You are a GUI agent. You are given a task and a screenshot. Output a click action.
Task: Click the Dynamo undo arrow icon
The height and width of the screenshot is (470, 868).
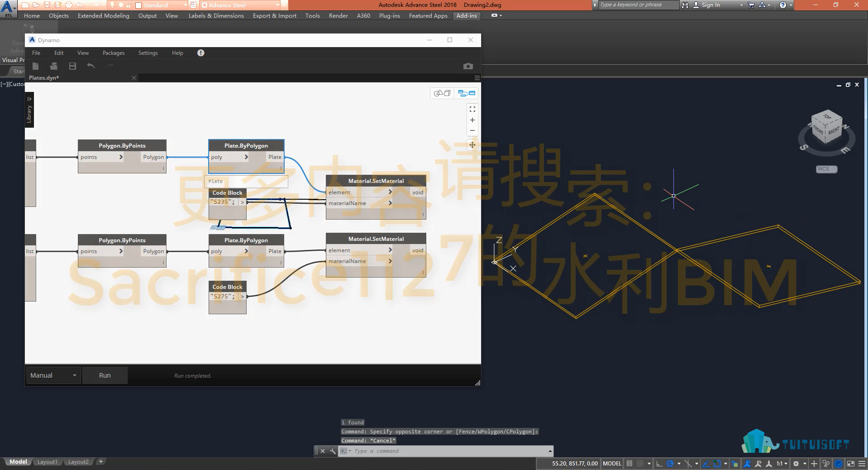coord(91,66)
